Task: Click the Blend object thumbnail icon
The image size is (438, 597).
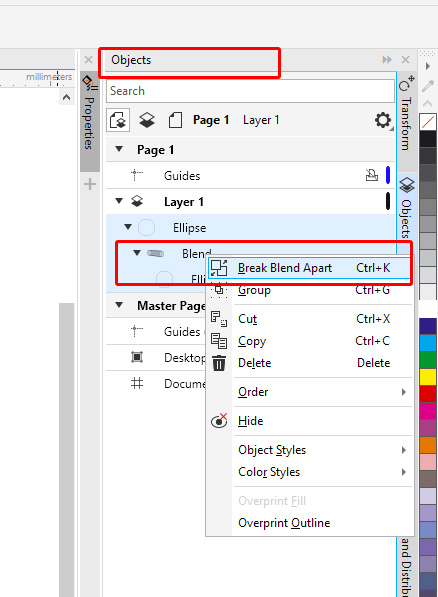Action: pos(155,253)
